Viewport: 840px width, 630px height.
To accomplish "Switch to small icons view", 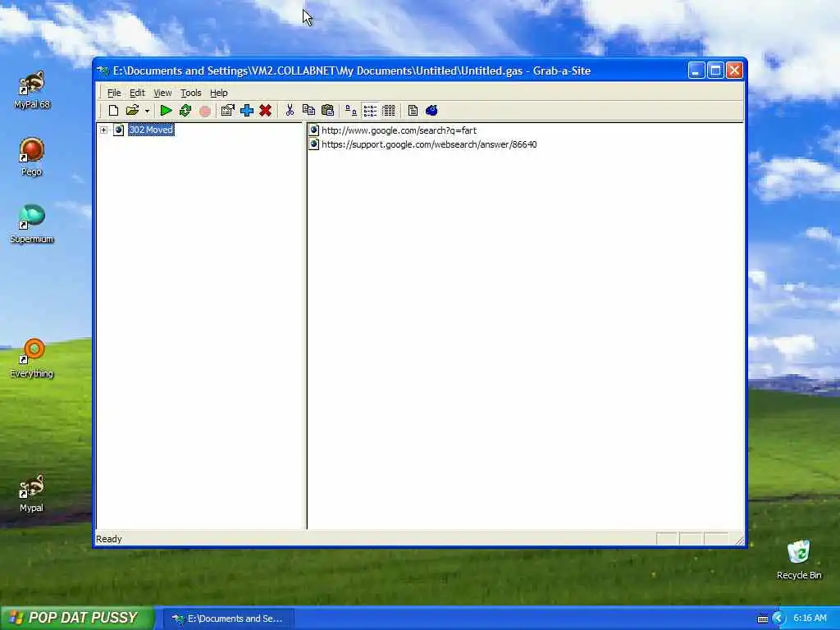I will 351,111.
